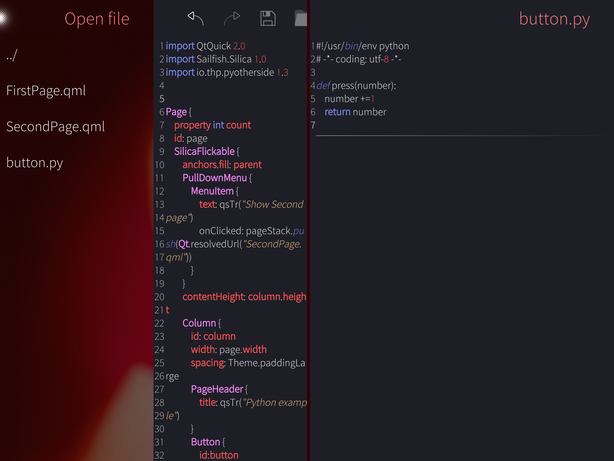This screenshot has height=461, width=614.
Task: Place cursor on the PullDownMenu line
Action: pyautogui.click(x=215, y=177)
